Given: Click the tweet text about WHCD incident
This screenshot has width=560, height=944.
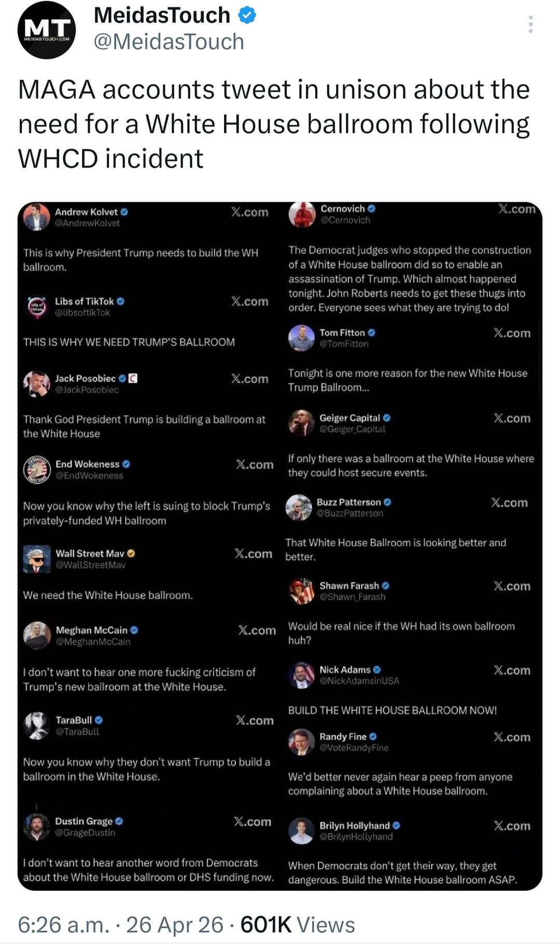Looking at the screenshot, I should click(x=274, y=124).
